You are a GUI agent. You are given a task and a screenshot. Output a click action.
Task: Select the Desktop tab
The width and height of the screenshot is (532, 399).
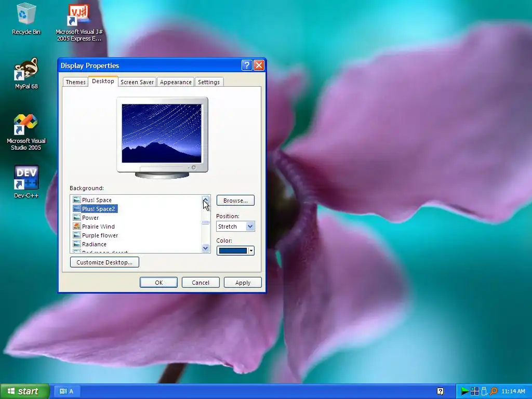pyautogui.click(x=103, y=81)
